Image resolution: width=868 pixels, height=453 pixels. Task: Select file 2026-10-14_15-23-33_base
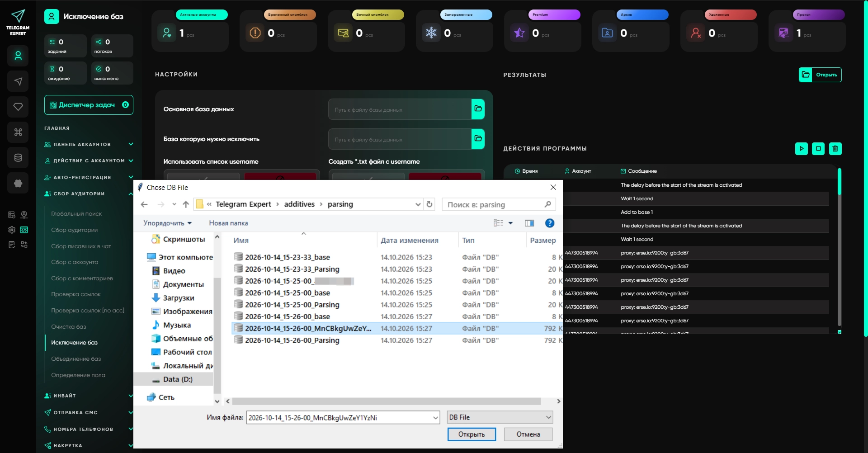(288, 257)
